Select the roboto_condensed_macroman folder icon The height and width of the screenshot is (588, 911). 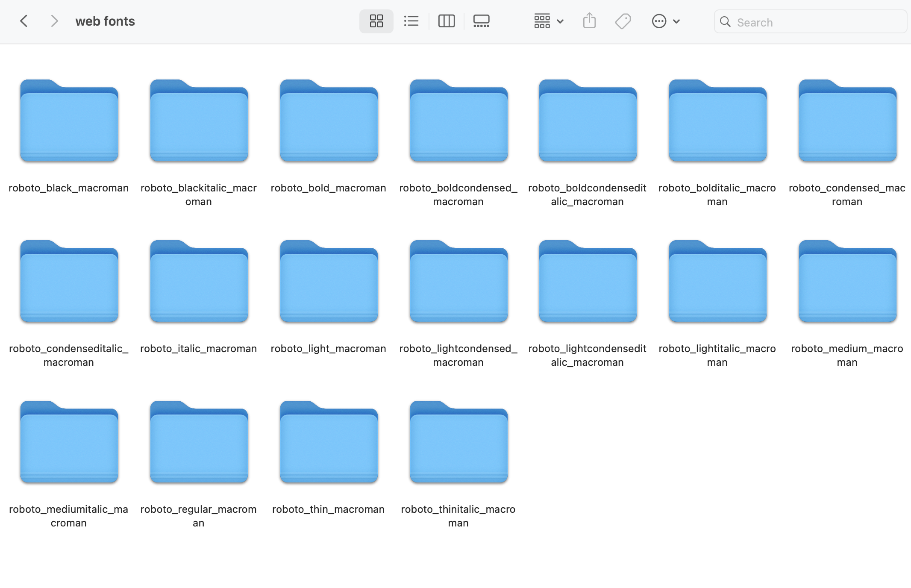click(847, 121)
